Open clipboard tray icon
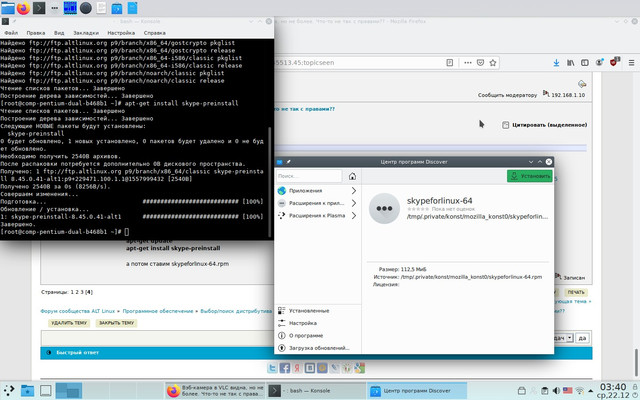This screenshot has width=640, height=400. click(544, 391)
